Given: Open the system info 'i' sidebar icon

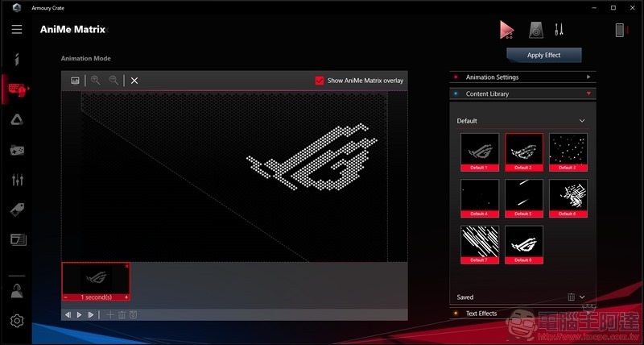Looking at the screenshot, I should [x=17, y=60].
